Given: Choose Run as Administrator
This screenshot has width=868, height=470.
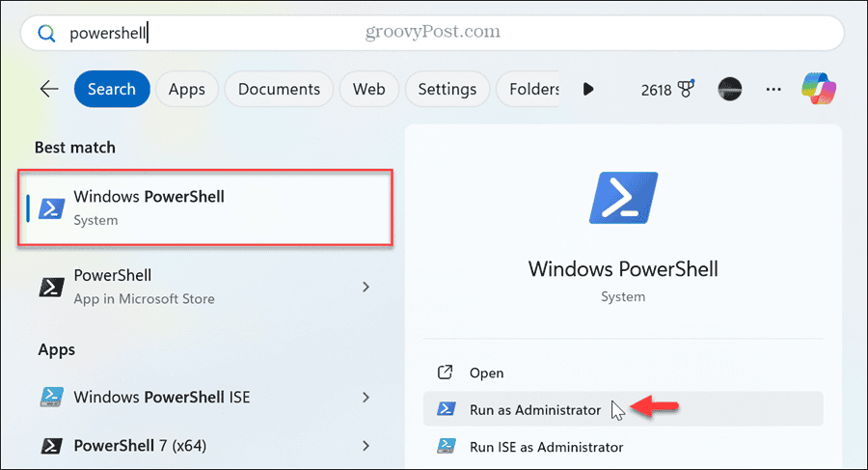Looking at the screenshot, I should (623, 409).
